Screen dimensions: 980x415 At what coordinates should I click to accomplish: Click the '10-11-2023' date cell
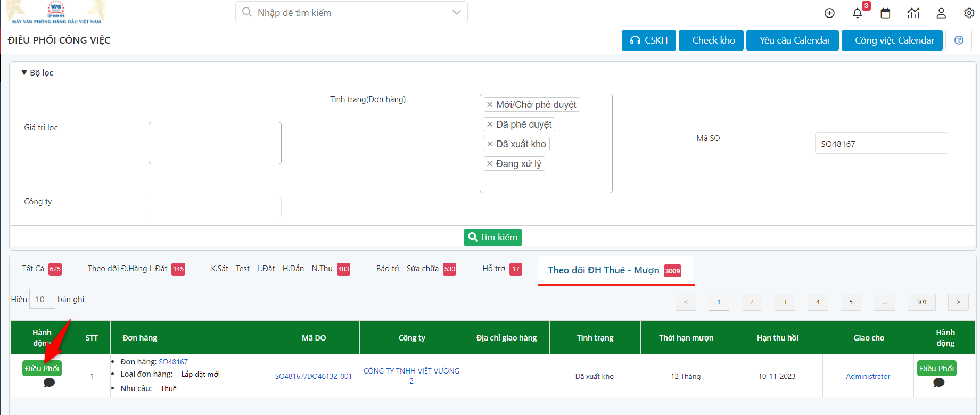point(777,376)
